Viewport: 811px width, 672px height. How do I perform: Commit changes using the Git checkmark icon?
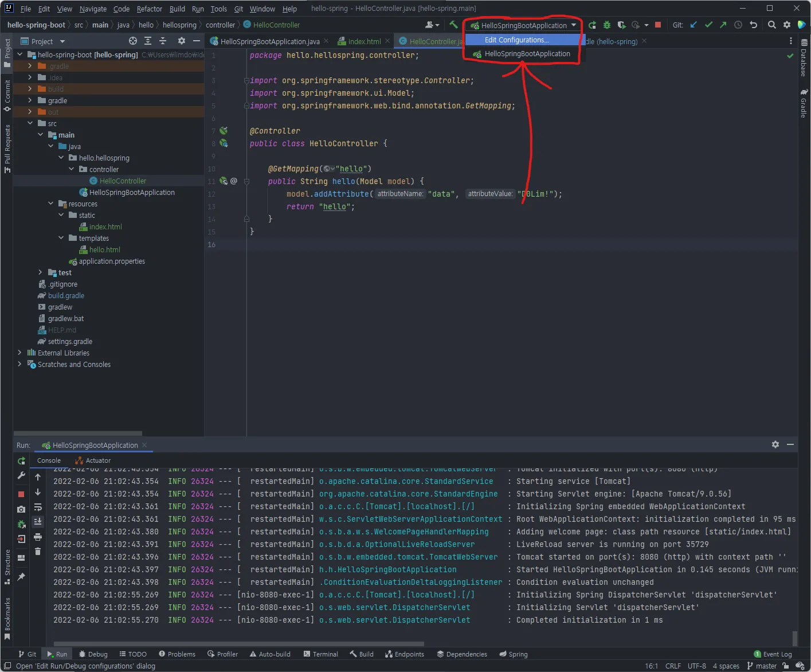pos(708,25)
